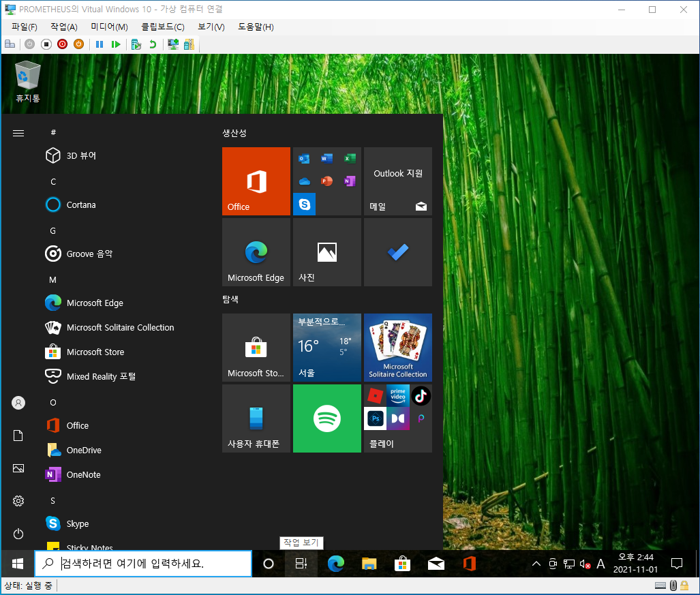Screen dimensions: 700x595
Task: Focus the taskbar search box
Action: point(143,564)
